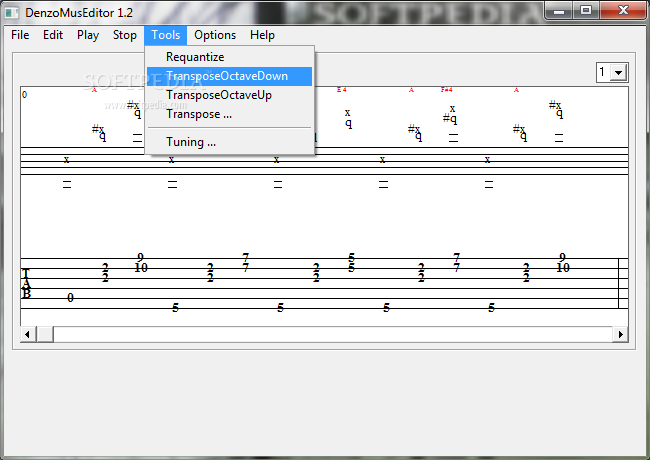Click Play in the menu bar
This screenshot has height=460, width=650.
pyautogui.click(x=88, y=35)
